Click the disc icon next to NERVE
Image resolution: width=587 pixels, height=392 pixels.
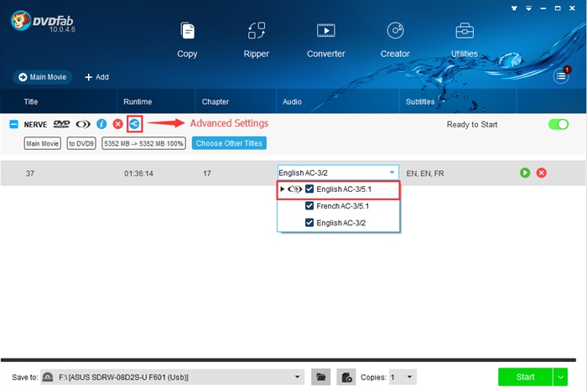pos(83,124)
